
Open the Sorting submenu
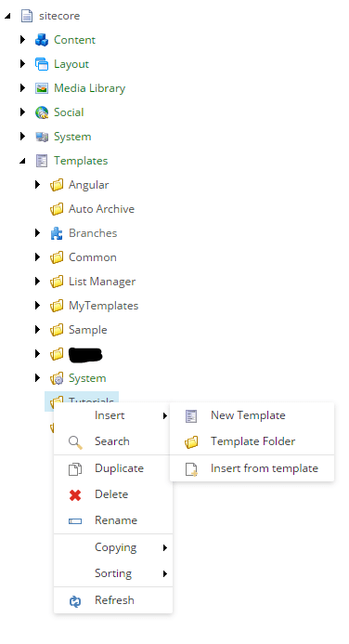(x=113, y=573)
